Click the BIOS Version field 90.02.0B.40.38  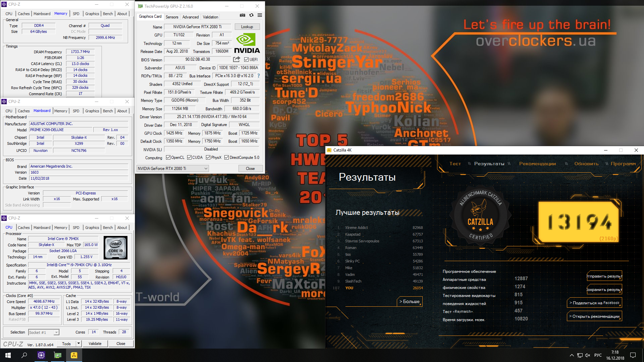point(198,59)
